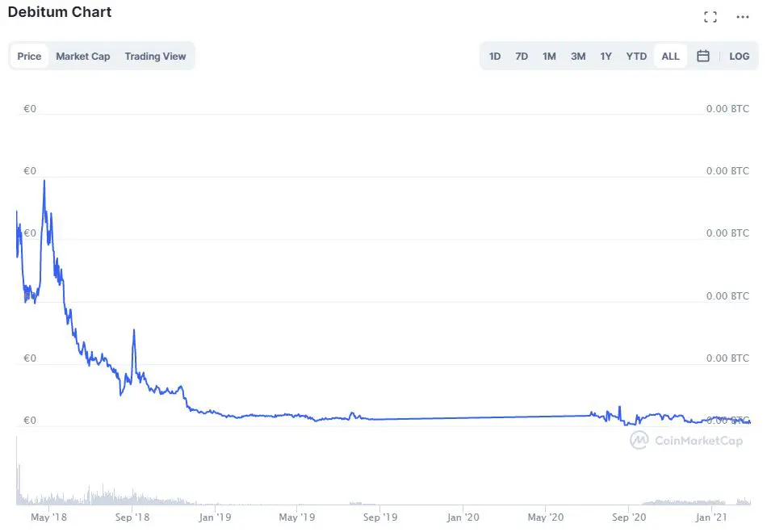Select the 3M time range

(x=578, y=56)
